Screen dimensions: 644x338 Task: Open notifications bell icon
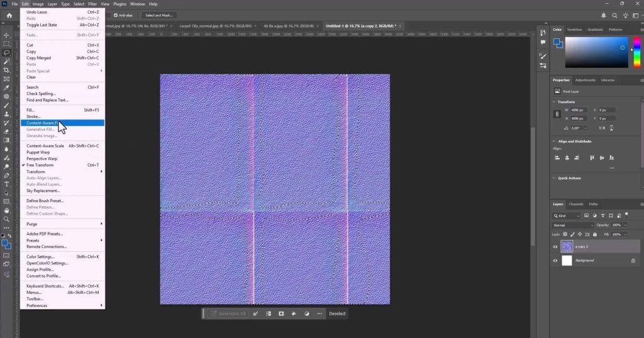[x=603, y=15]
